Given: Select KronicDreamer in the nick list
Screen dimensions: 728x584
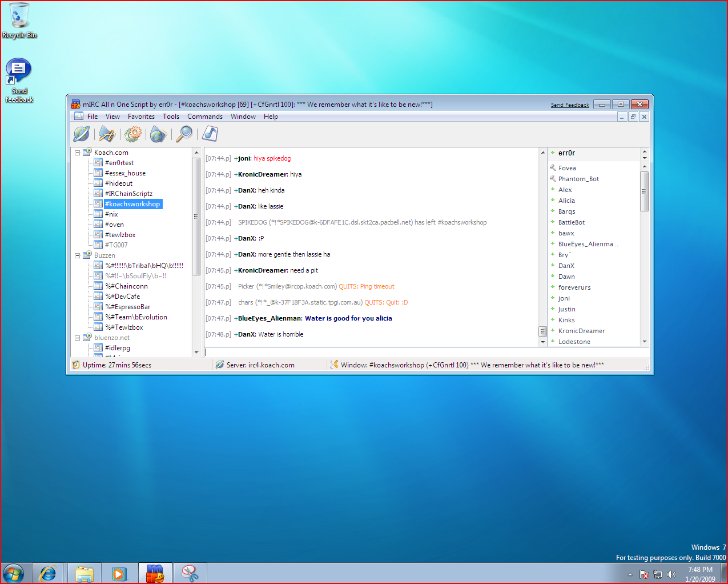Looking at the screenshot, I should coord(581,331).
